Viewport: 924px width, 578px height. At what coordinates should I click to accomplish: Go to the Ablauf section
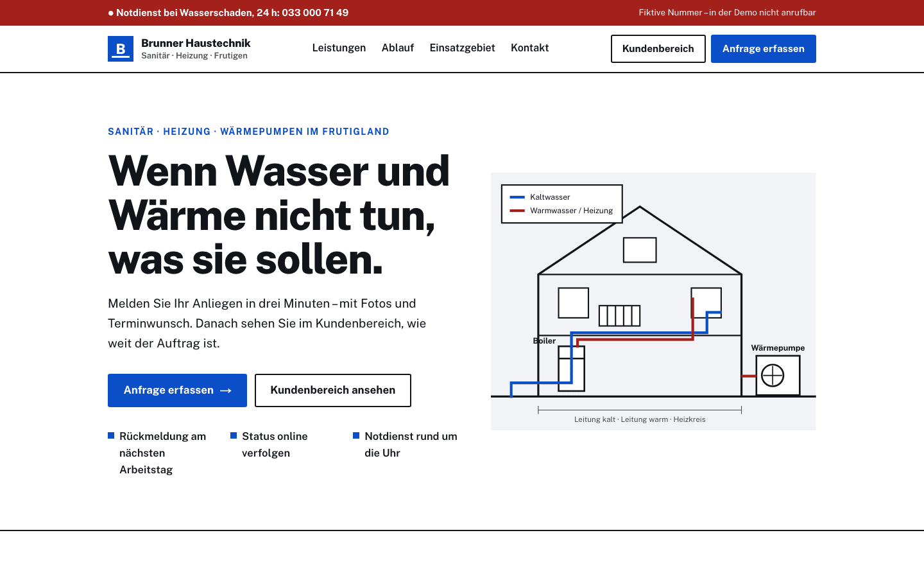[398, 48]
